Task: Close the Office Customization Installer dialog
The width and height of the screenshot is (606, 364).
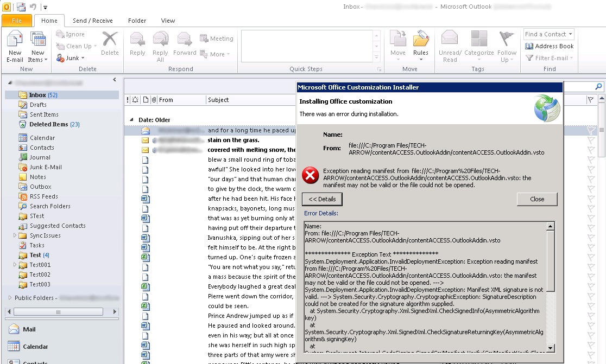Action: pyautogui.click(x=537, y=199)
